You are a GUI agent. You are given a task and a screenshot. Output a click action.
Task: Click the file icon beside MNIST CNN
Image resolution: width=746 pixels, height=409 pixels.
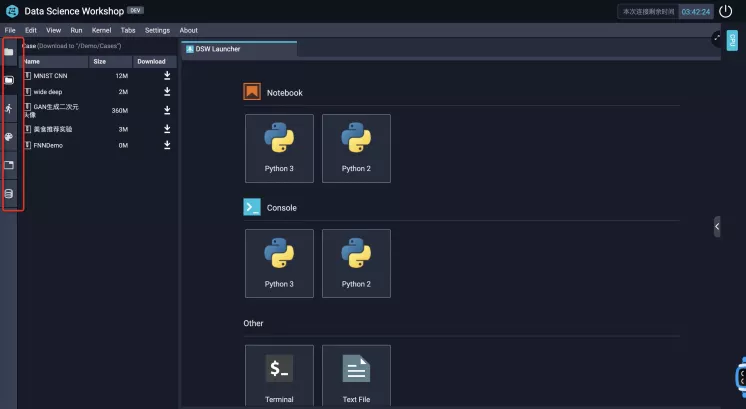pos(28,76)
